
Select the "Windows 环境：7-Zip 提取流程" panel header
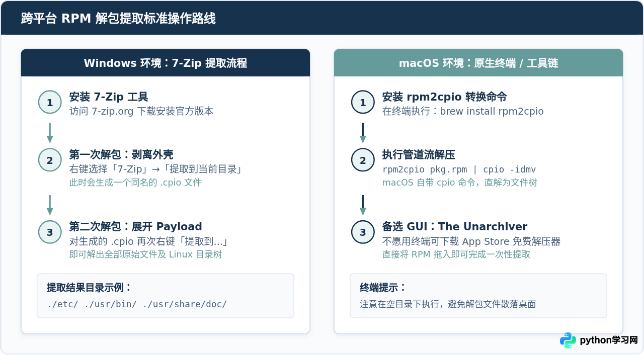pyautogui.click(x=166, y=63)
